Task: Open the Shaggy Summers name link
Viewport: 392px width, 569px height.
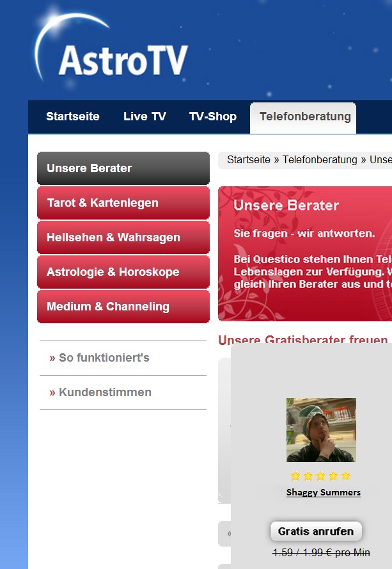Action: click(x=324, y=492)
